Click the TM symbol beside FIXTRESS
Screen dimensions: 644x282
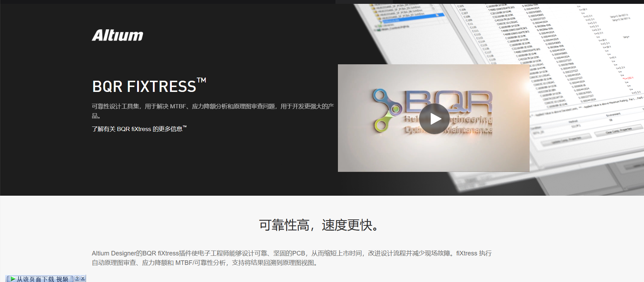[201, 80]
